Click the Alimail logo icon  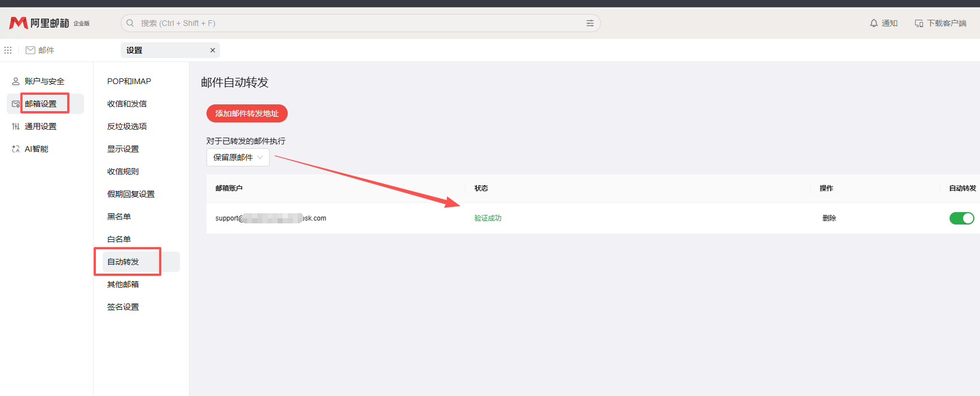point(18,23)
